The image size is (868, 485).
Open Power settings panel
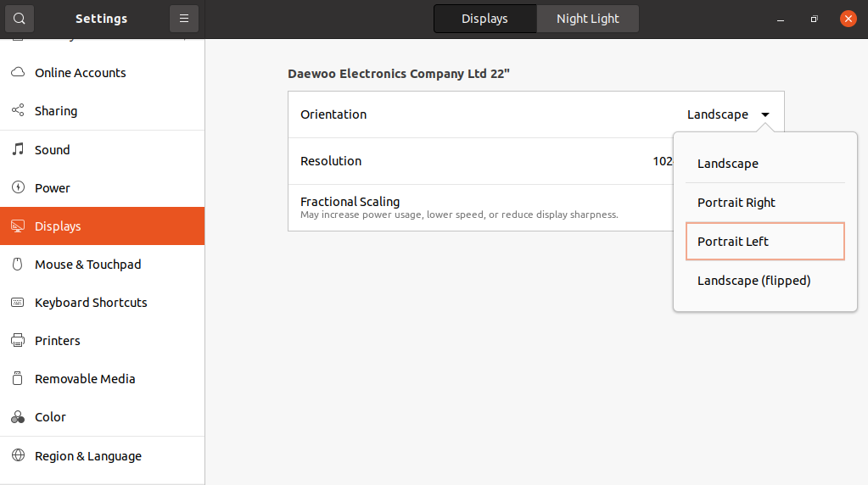pyautogui.click(x=103, y=187)
